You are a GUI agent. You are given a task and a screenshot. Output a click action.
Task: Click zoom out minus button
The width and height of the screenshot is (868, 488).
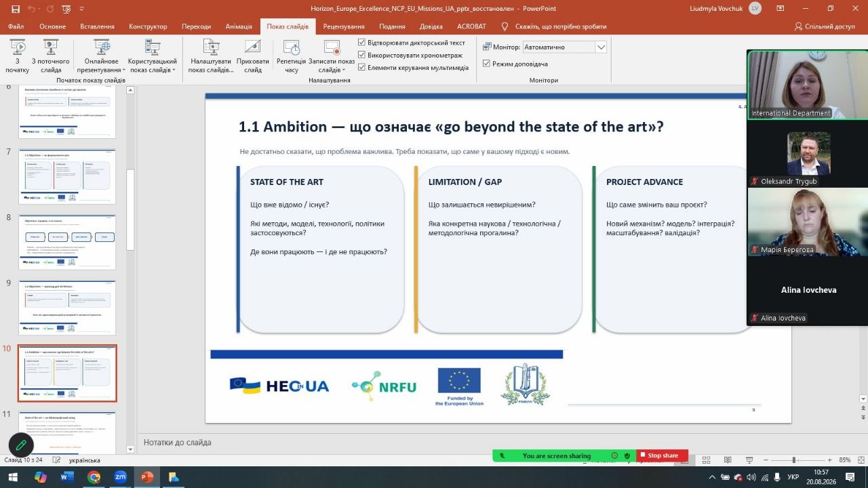[x=765, y=460]
